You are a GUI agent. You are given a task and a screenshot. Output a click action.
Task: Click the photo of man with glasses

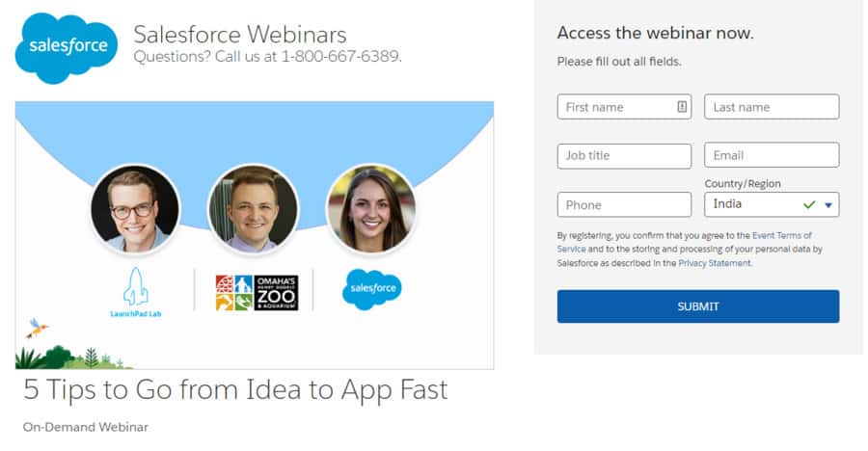[x=135, y=208]
